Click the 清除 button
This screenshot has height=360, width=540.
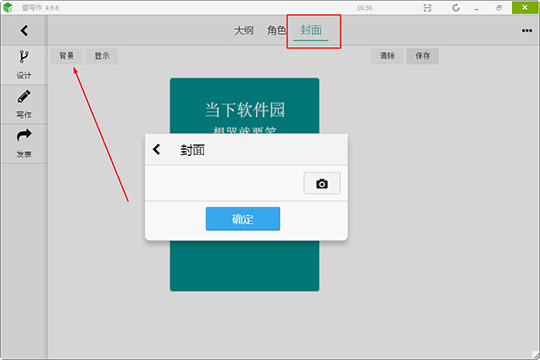387,56
